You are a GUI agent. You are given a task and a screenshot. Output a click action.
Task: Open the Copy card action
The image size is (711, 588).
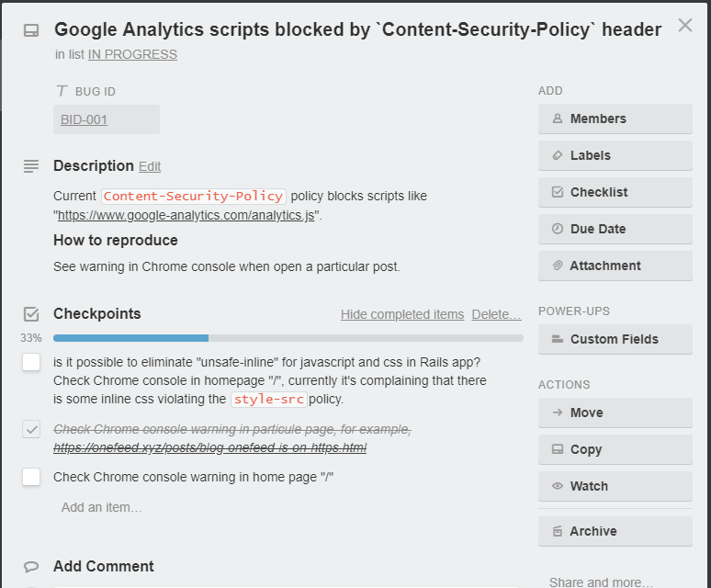click(615, 449)
